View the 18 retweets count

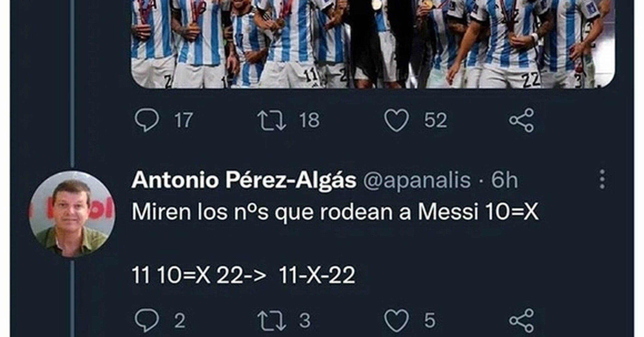(309, 120)
